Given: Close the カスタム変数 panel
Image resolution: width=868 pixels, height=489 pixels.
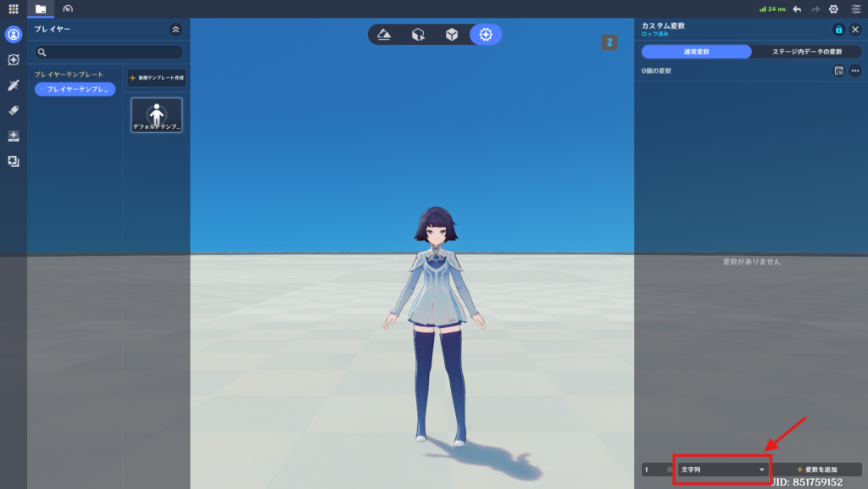Looking at the screenshot, I should (855, 30).
